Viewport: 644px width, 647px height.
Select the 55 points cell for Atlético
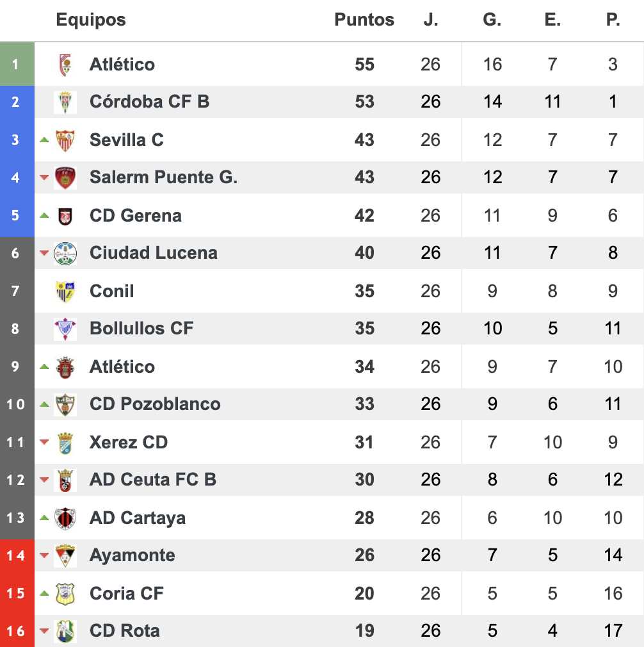point(364,64)
